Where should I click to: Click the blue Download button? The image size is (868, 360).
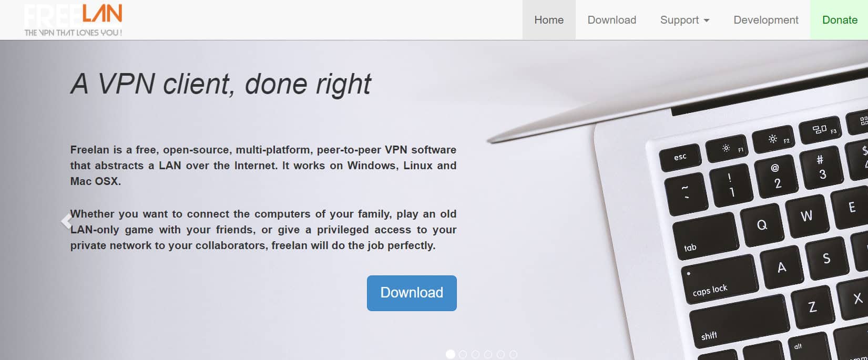412,293
